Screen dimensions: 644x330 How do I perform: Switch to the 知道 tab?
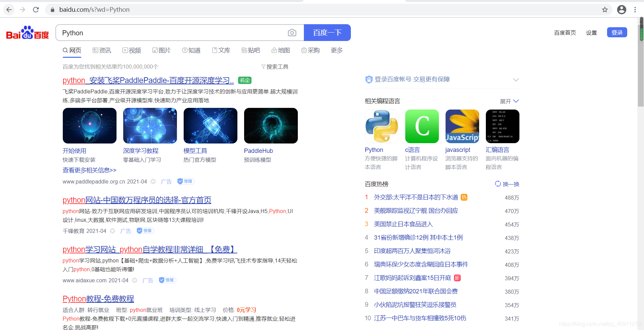point(191,50)
